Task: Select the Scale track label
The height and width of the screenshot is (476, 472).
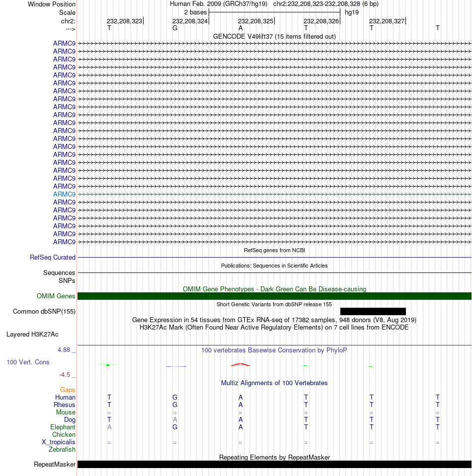Action: 67,13
